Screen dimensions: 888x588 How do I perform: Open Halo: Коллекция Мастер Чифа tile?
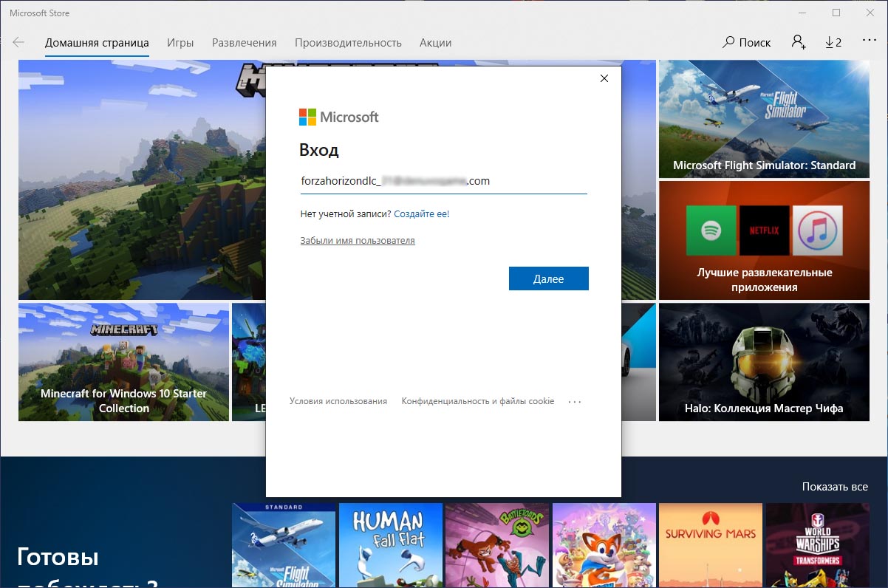(x=764, y=362)
